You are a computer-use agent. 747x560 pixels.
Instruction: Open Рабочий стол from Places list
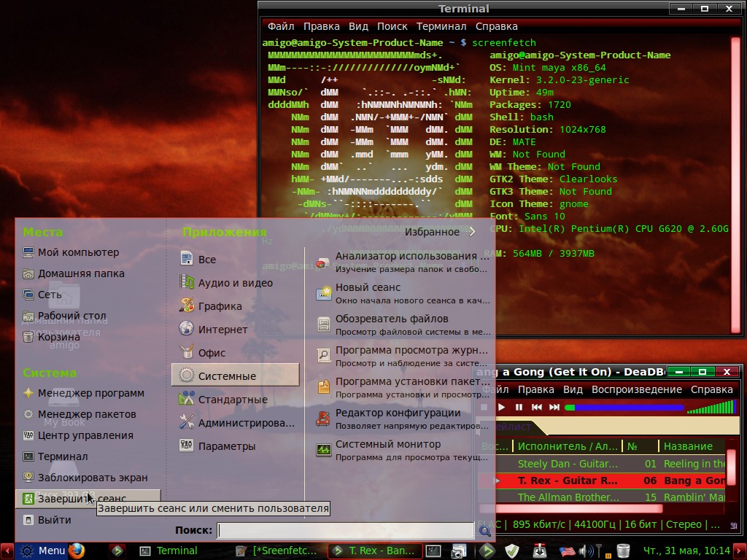click(x=65, y=315)
